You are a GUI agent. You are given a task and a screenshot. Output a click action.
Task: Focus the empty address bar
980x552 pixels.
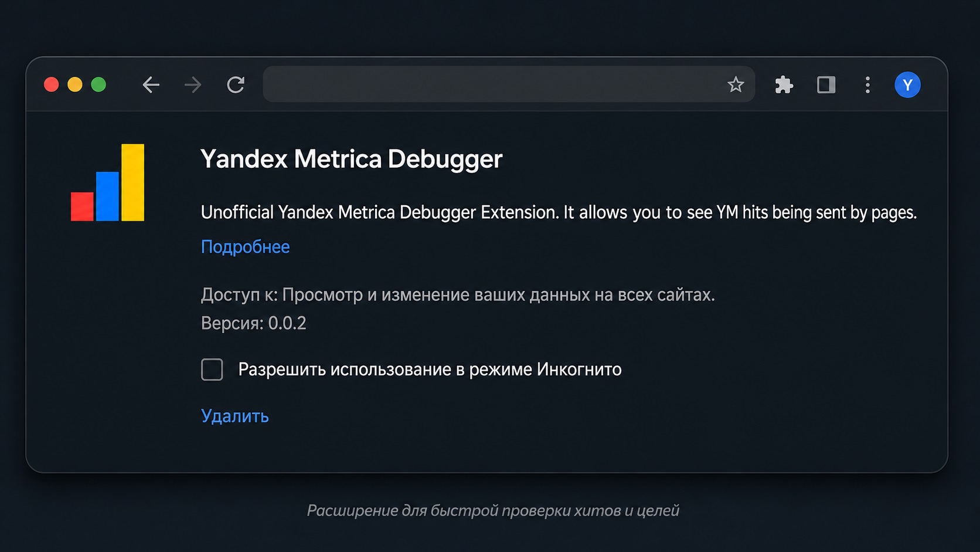509,84
